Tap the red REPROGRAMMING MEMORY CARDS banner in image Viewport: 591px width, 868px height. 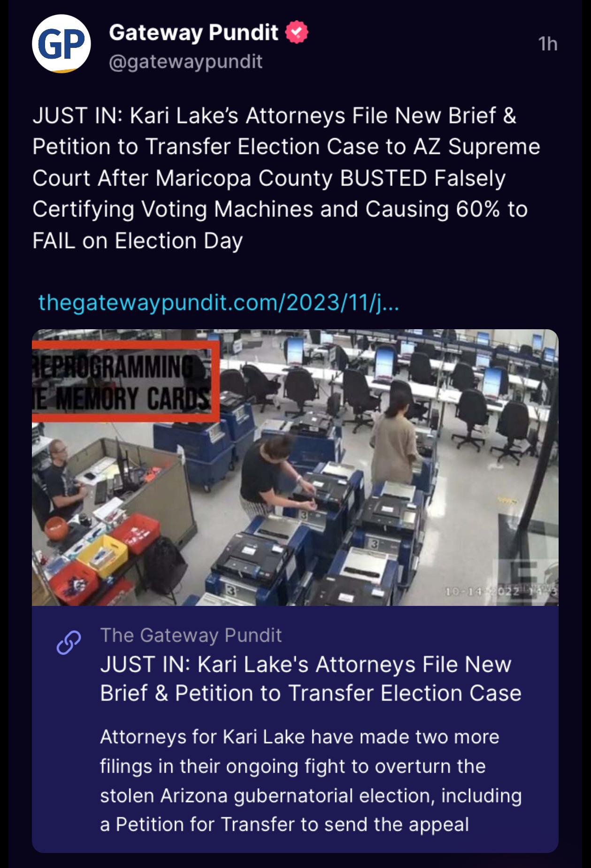click(125, 381)
